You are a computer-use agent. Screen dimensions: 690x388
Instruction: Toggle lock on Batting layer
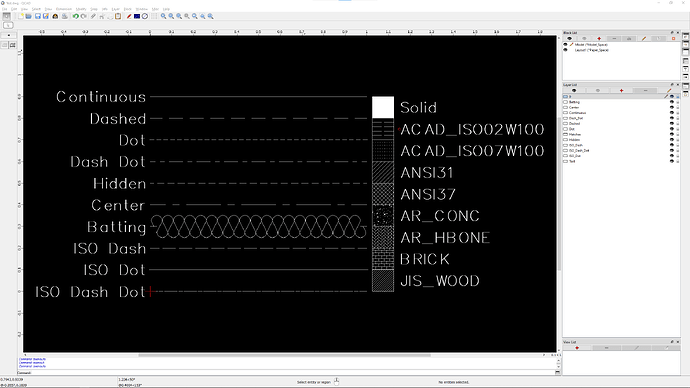[678, 102]
